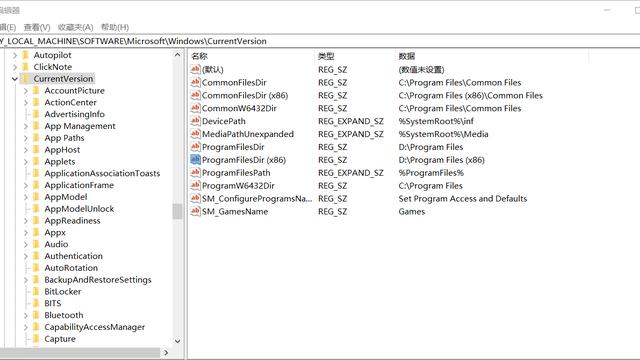This screenshot has width=640, height=360.
Task: Click the ClickNote folder icon
Action: [x=25, y=67]
